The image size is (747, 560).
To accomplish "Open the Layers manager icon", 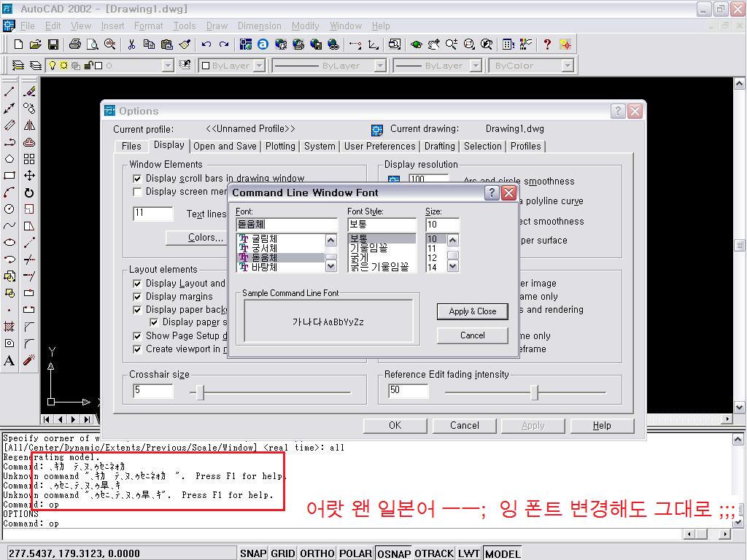I will (18, 65).
